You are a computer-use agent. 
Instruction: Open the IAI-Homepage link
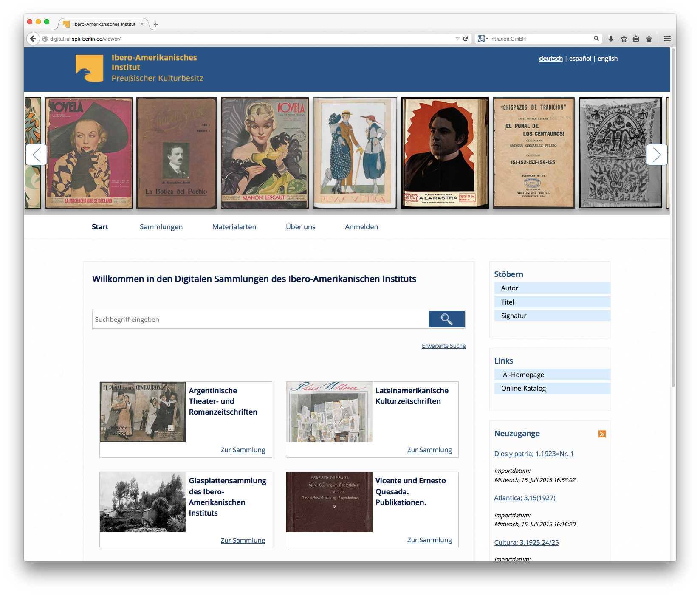pos(552,375)
